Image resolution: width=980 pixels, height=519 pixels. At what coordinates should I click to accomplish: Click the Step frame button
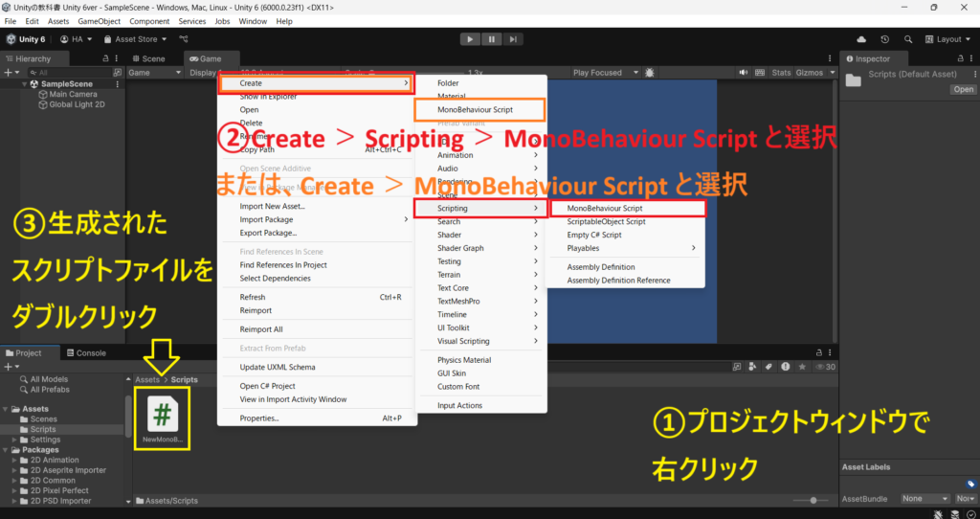pos(513,39)
